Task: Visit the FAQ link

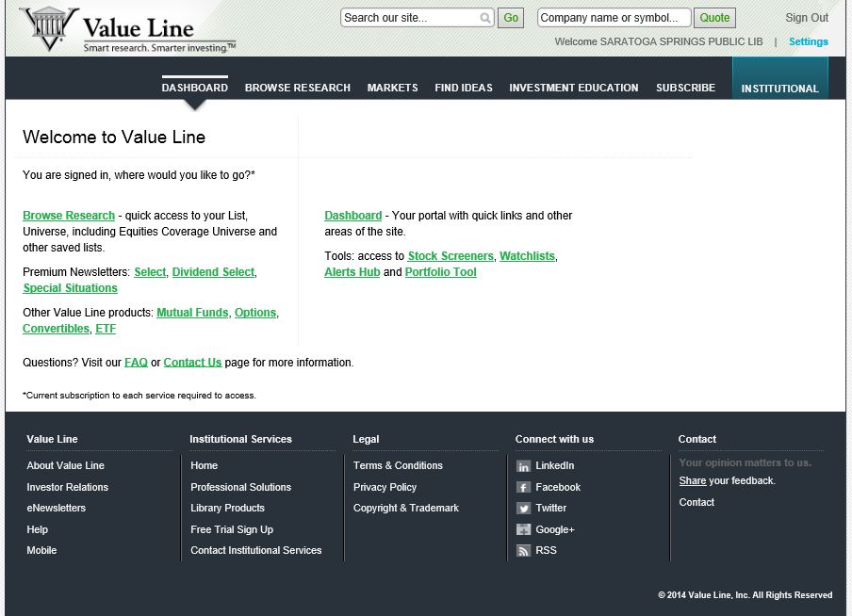Action: (136, 363)
